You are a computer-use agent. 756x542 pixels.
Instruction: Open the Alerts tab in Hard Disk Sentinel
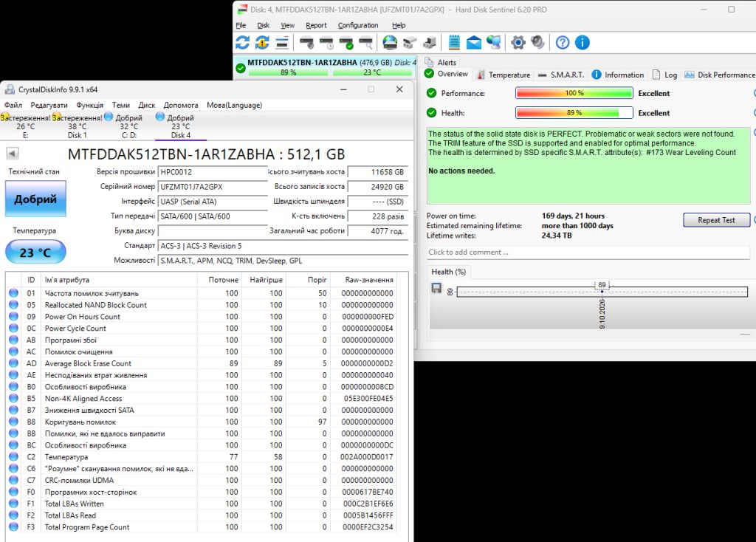[441, 62]
